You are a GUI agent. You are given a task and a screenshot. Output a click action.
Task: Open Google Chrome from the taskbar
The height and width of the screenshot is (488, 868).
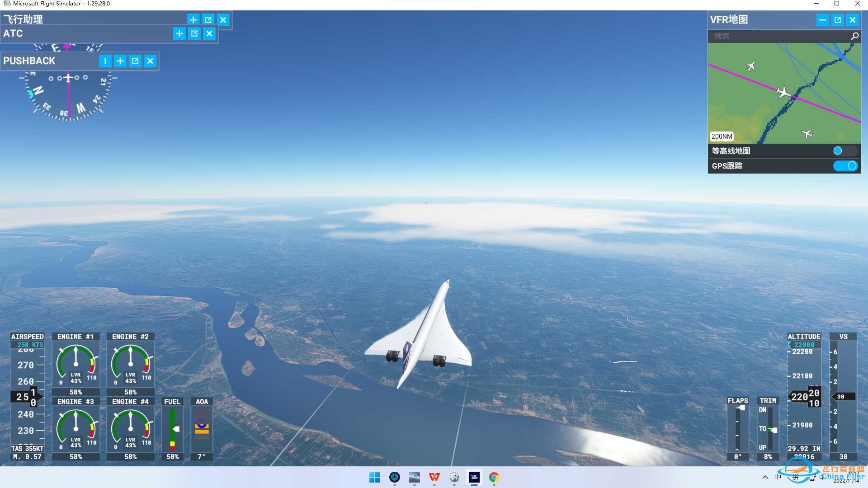pos(494,477)
